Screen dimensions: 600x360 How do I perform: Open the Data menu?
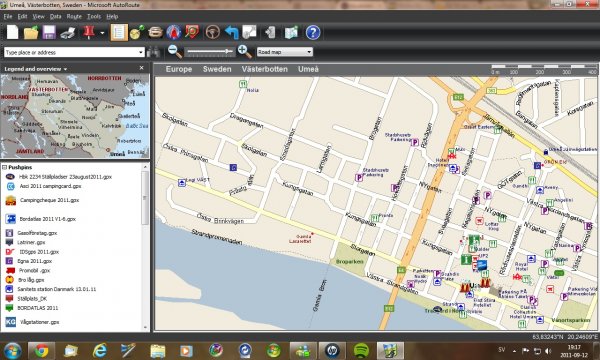(55, 16)
